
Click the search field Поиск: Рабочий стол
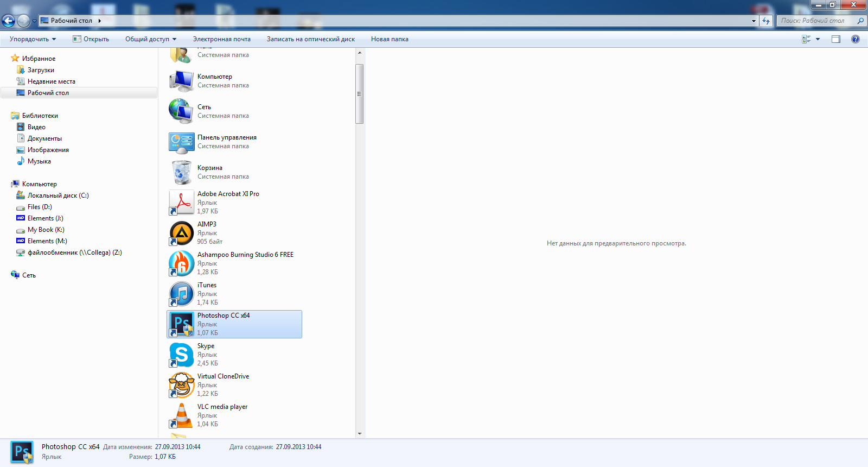click(x=816, y=21)
